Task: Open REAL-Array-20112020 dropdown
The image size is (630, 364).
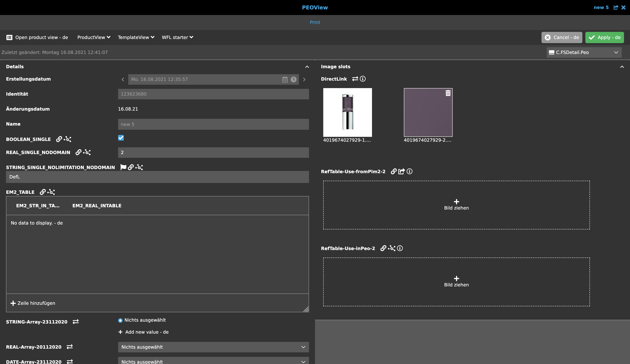Action: [x=213, y=347]
